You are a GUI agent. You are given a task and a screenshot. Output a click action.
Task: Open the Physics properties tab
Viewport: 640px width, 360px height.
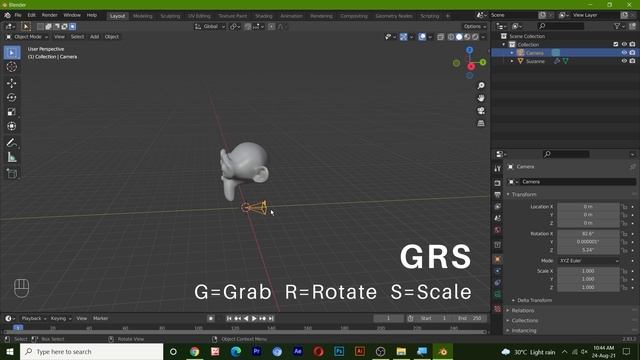pos(497,271)
